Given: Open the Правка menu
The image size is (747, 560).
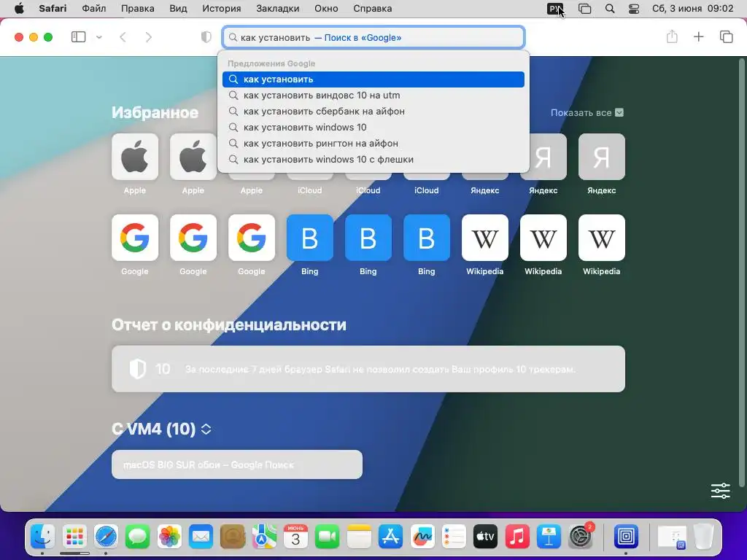Looking at the screenshot, I should click(x=137, y=9).
